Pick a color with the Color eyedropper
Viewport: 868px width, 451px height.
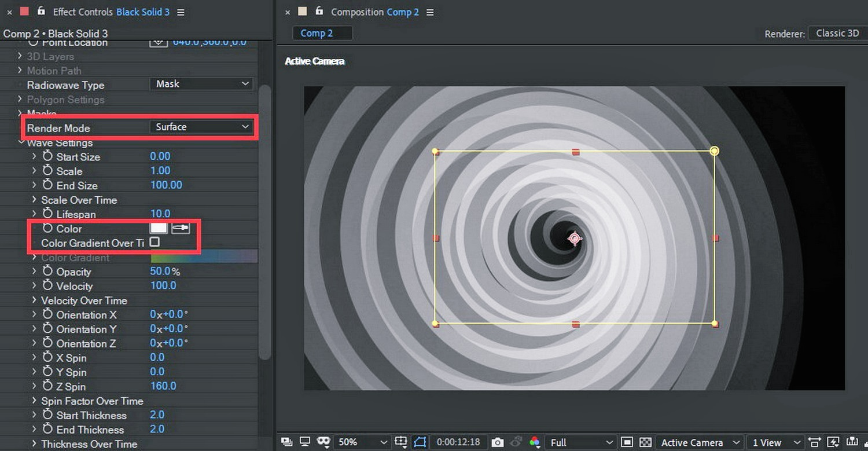tap(181, 228)
